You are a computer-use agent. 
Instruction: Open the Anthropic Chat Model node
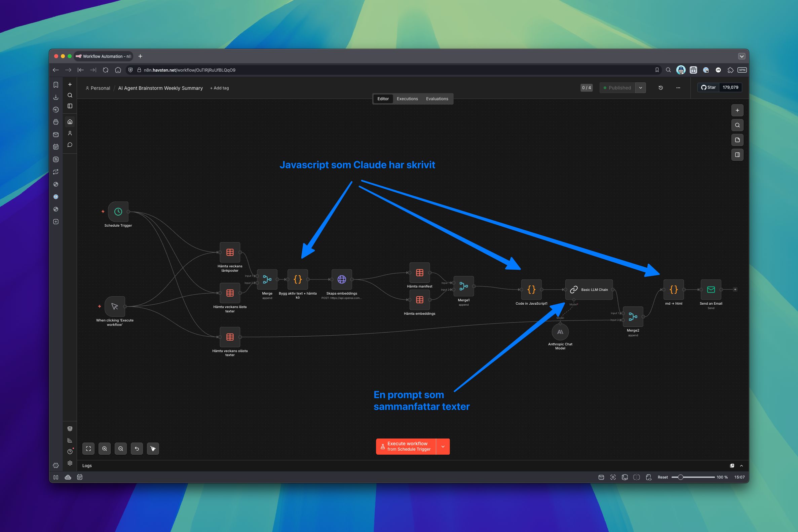point(560,332)
